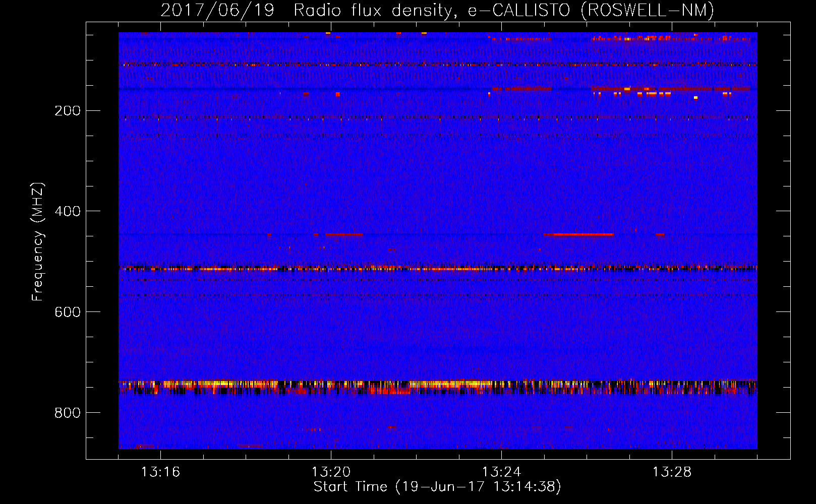The height and width of the screenshot is (504, 816).
Task: Click the orange interference line near 515 MHz
Action: [438, 269]
